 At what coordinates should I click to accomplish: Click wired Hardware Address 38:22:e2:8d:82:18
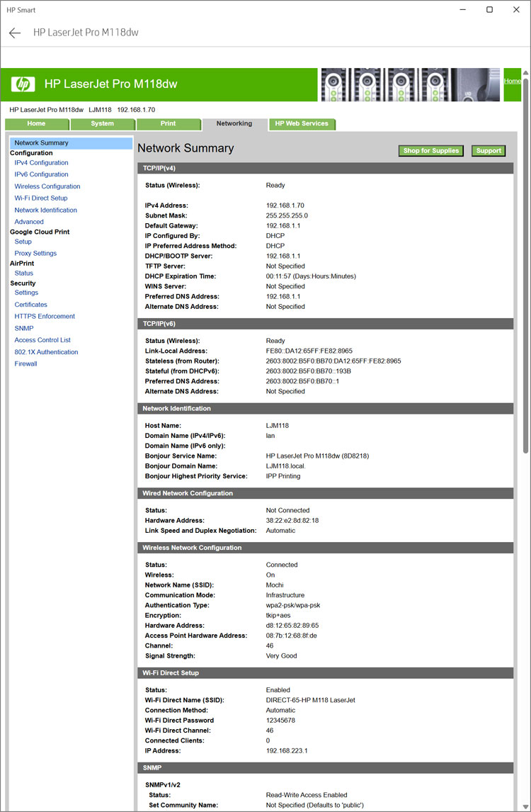[x=292, y=521]
